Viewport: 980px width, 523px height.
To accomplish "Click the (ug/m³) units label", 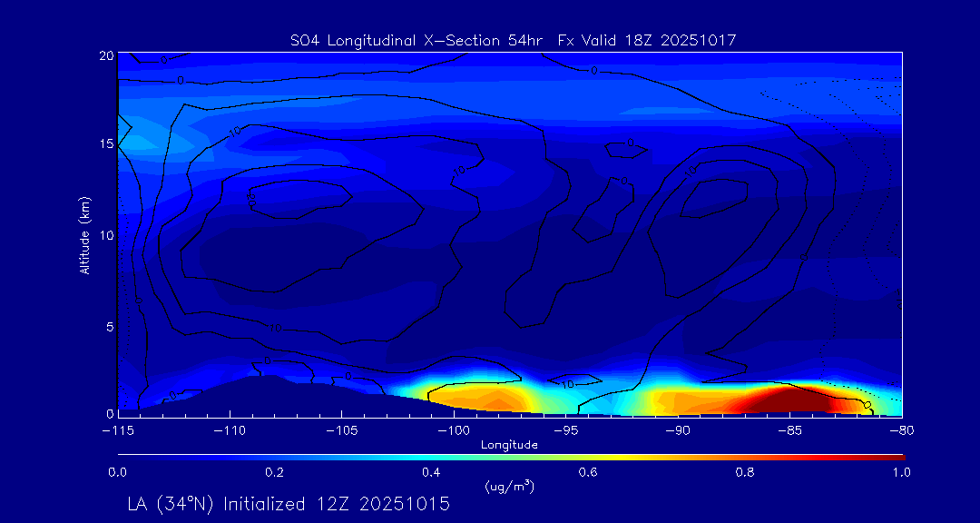I will 510,487.
